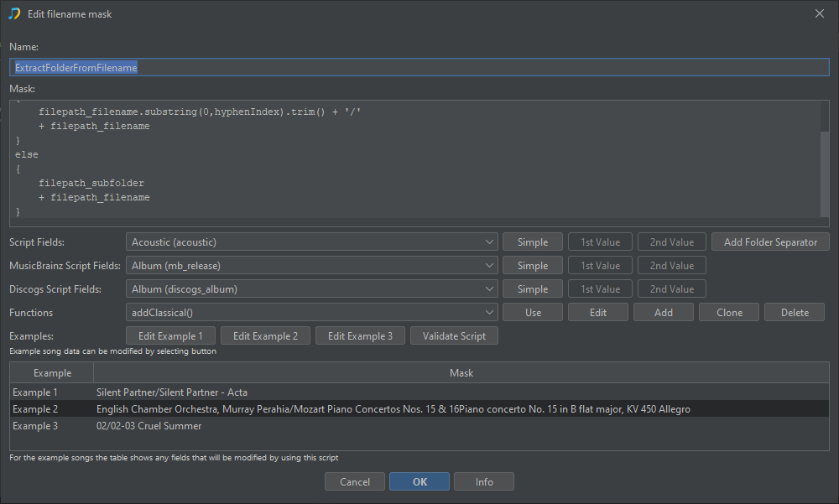Open the Discogs Script Fields dropdown
839x504 pixels.
312,289
